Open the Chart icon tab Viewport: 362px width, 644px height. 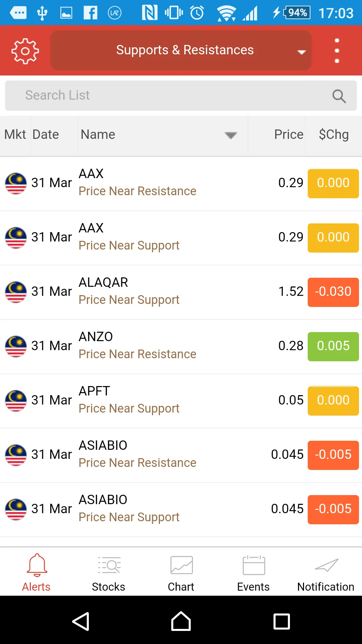click(x=181, y=572)
